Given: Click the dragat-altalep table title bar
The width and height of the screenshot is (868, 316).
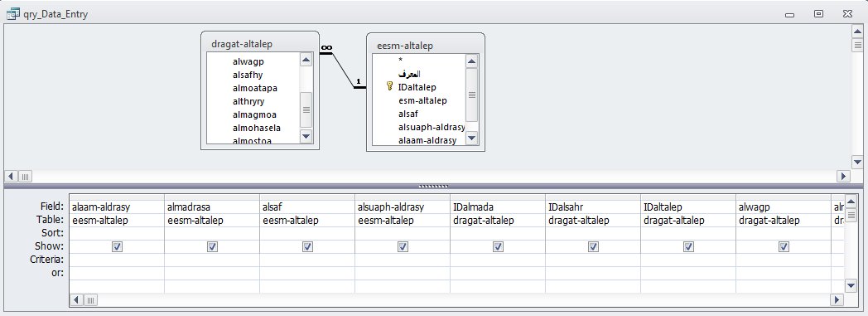Looking at the screenshot, I should 259,43.
